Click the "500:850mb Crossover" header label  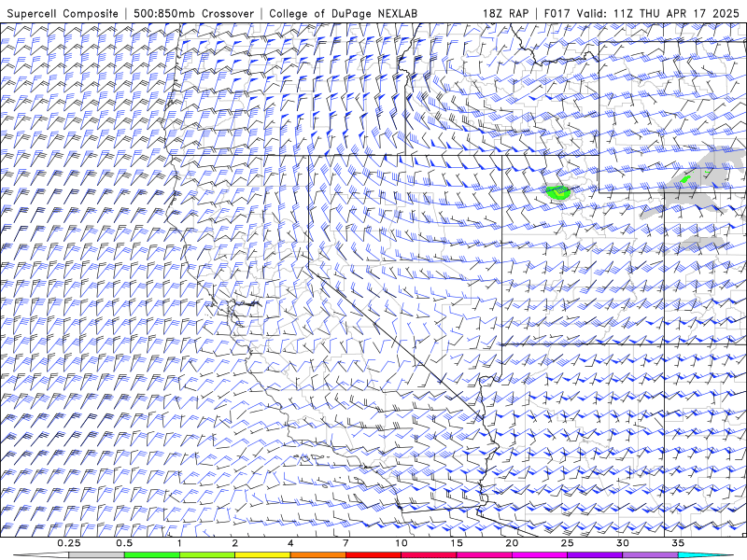coord(193,13)
